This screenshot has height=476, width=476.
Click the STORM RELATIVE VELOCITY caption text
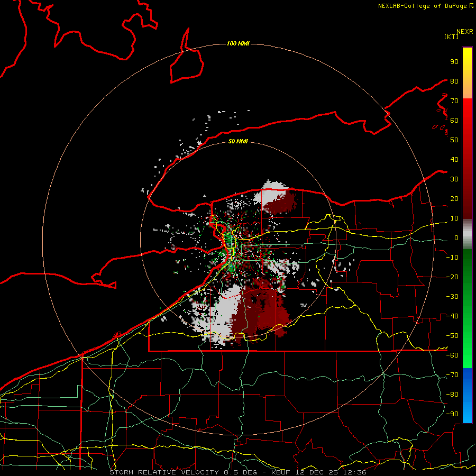click(x=164, y=472)
